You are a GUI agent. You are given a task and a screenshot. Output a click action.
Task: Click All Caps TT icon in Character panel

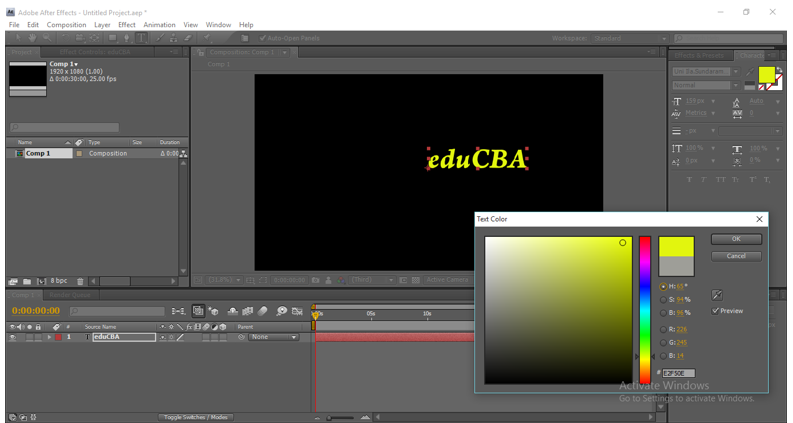[720, 180]
